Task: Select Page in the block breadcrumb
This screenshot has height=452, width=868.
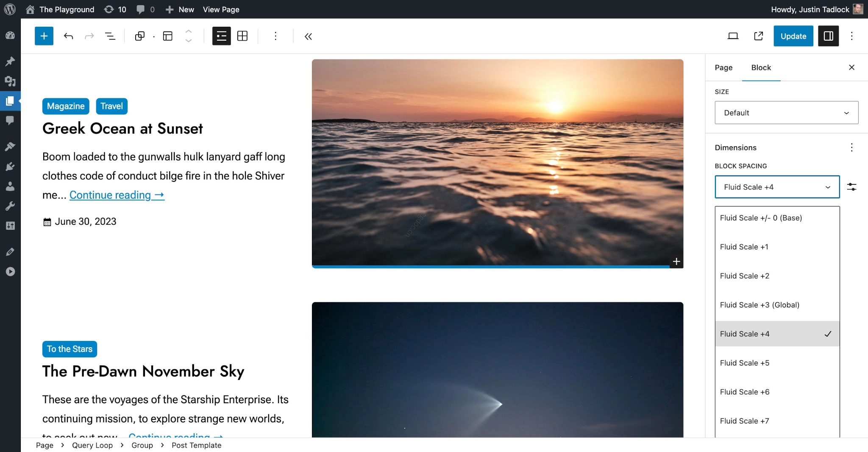Action: coord(45,445)
